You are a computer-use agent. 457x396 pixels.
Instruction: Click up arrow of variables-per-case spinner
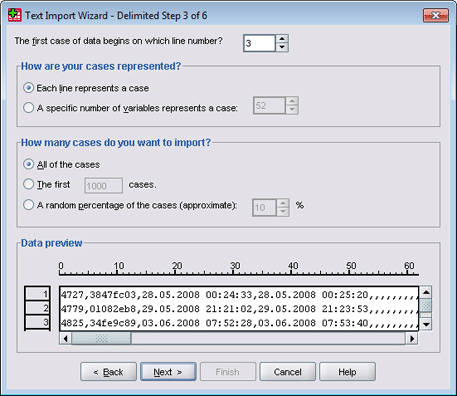[292, 101]
